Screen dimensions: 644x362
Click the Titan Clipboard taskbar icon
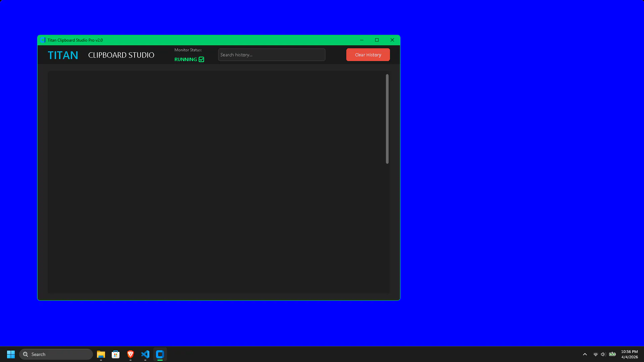[160, 354]
